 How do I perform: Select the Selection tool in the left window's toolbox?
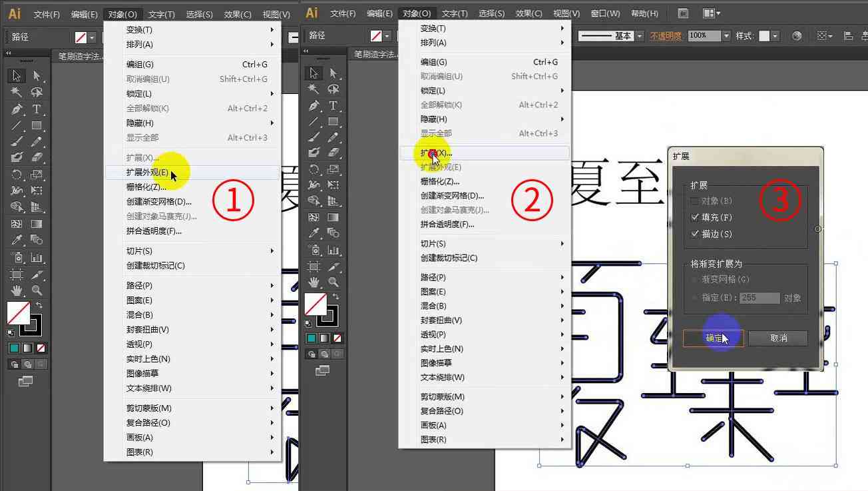tap(17, 75)
